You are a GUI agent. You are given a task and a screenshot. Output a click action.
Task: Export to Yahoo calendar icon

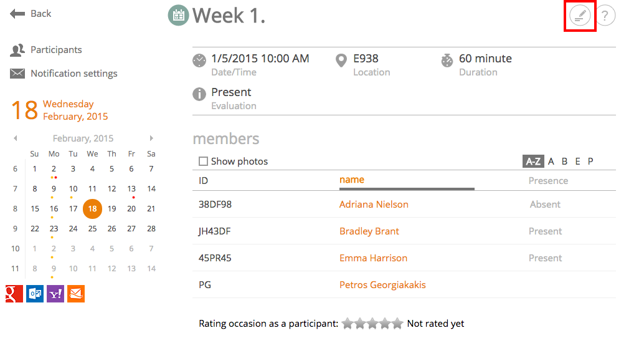[x=55, y=294]
